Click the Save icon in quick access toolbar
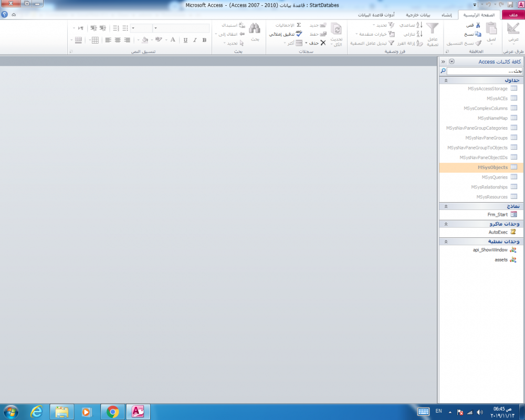The height and width of the screenshot is (420, 525). click(510, 5)
